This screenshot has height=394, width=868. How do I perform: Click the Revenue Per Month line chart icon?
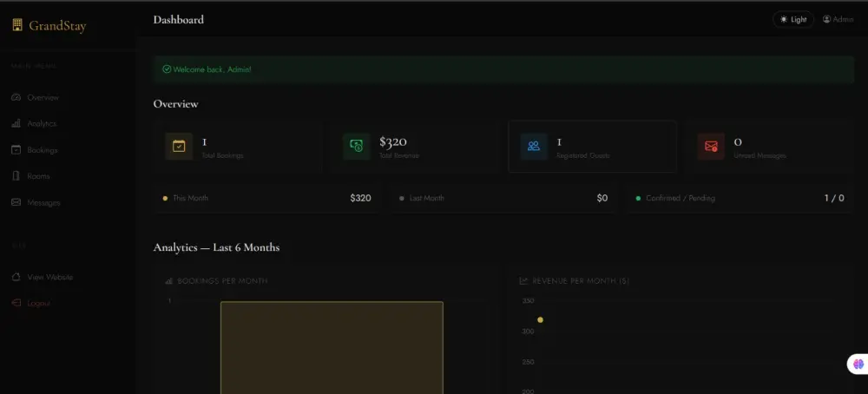(x=523, y=281)
